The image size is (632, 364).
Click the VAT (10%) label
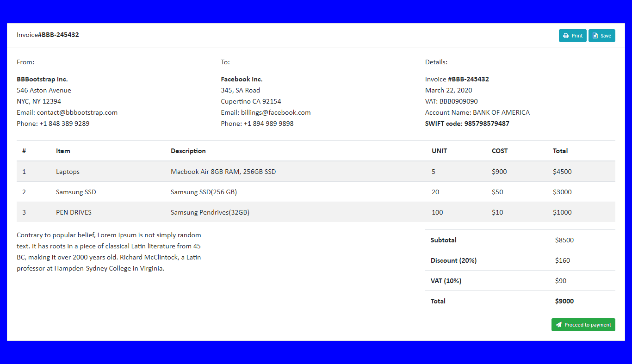click(x=446, y=281)
